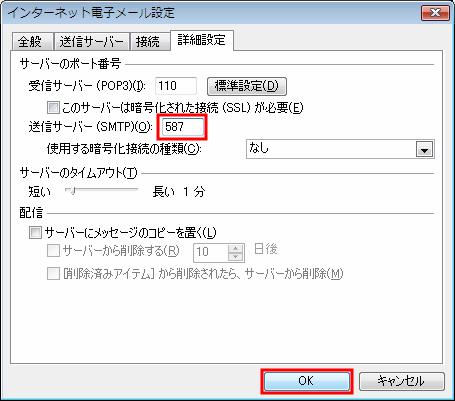
Task: Toggle サーバーから削除する checkbox
Action: click(53, 250)
